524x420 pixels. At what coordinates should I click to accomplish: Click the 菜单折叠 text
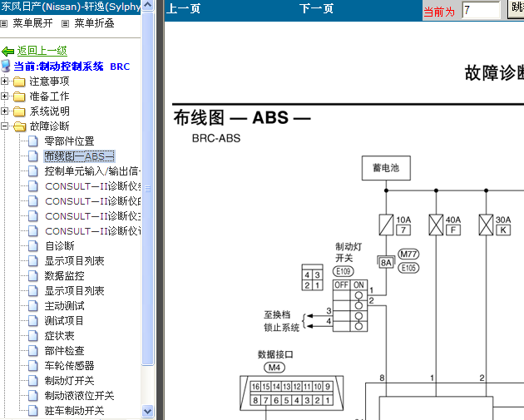(x=94, y=23)
